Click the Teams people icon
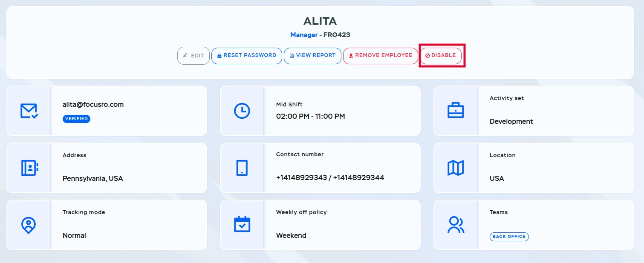The height and width of the screenshot is (263, 644). (x=456, y=225)
